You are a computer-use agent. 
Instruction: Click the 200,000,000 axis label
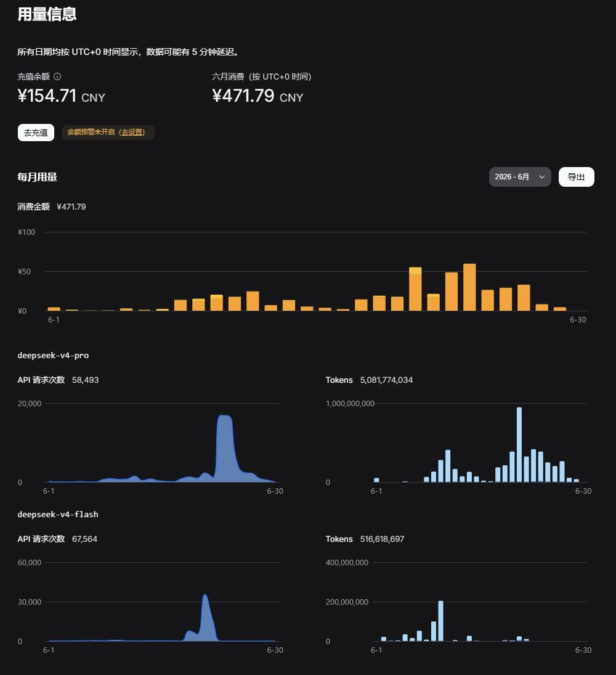pyautogui.click(x=347, y=602)
